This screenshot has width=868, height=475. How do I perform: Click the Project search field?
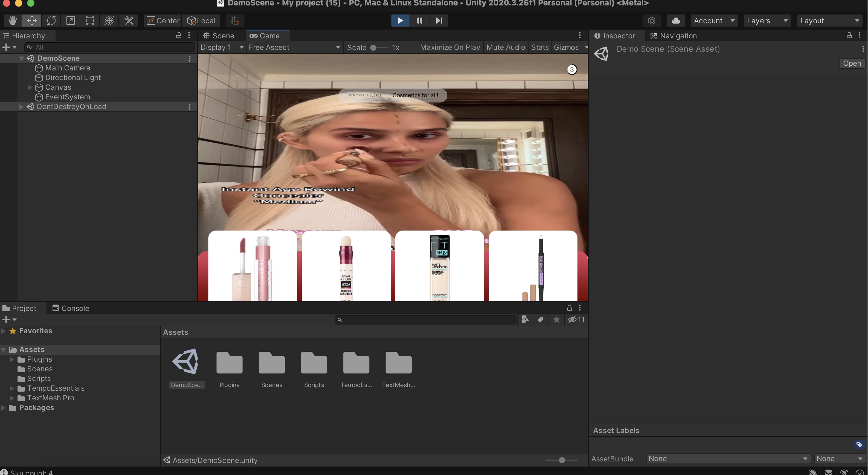425,320
